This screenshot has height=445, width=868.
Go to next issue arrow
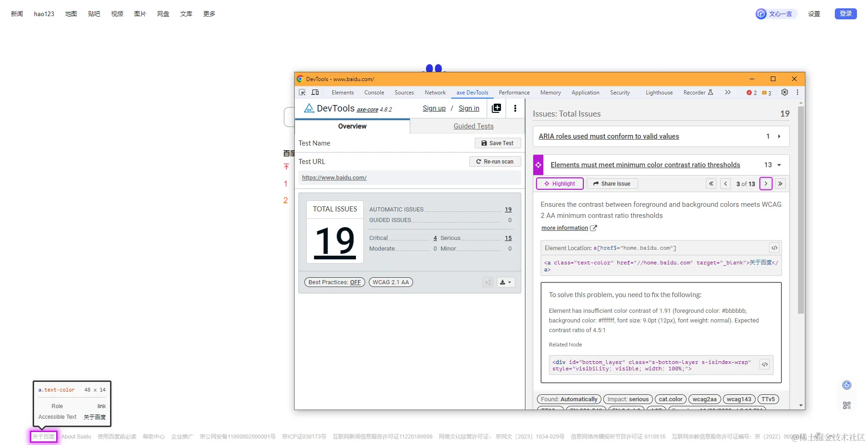766,184
